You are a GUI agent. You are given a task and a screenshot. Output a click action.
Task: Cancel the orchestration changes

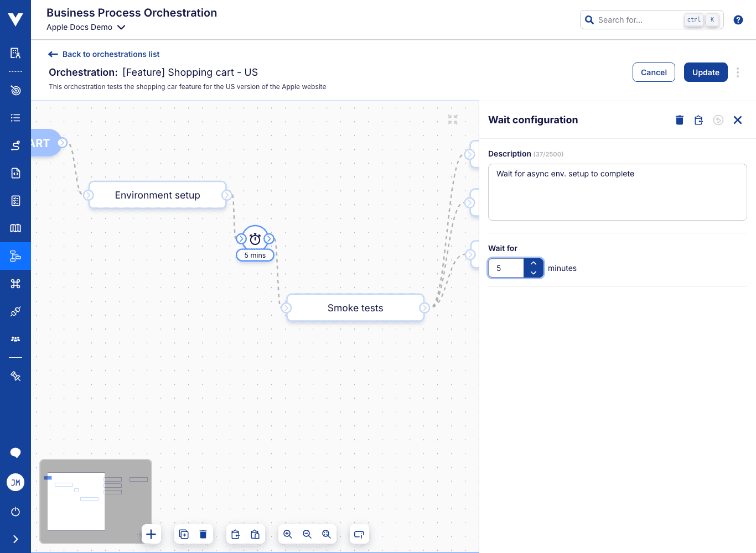point(654,72)
